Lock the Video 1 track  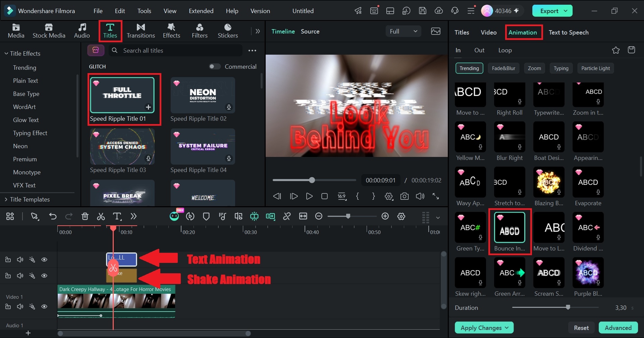(8, 306)
